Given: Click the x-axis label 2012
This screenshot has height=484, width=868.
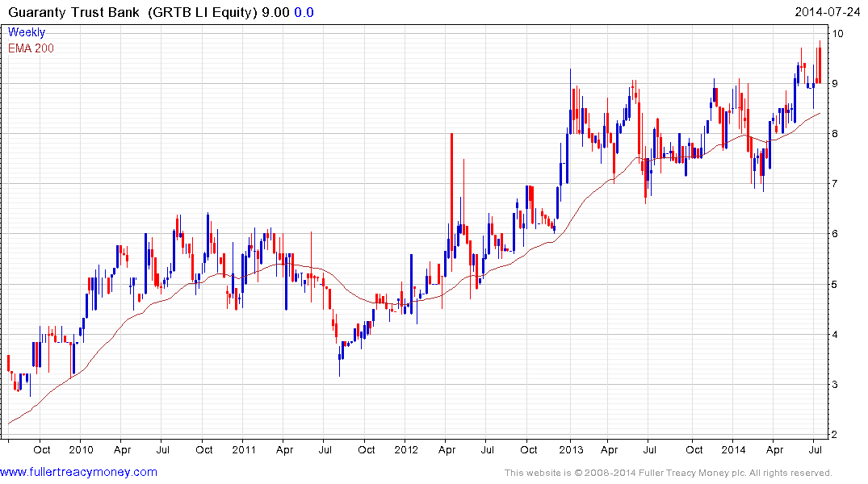Looking at the screenshot, I should tap(406, 449).
